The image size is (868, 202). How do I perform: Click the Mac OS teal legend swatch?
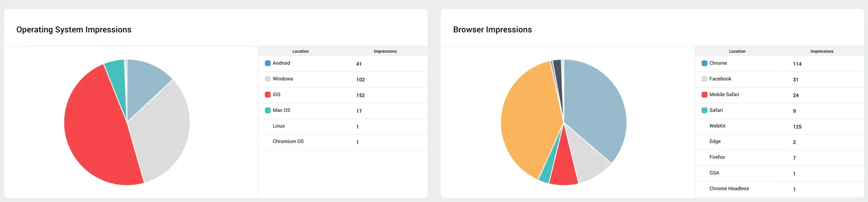pos(267,110)
